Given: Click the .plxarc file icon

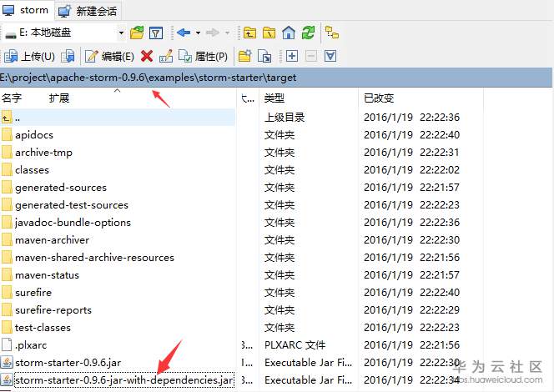Looking at the screenshot, I should pos(7,345).
